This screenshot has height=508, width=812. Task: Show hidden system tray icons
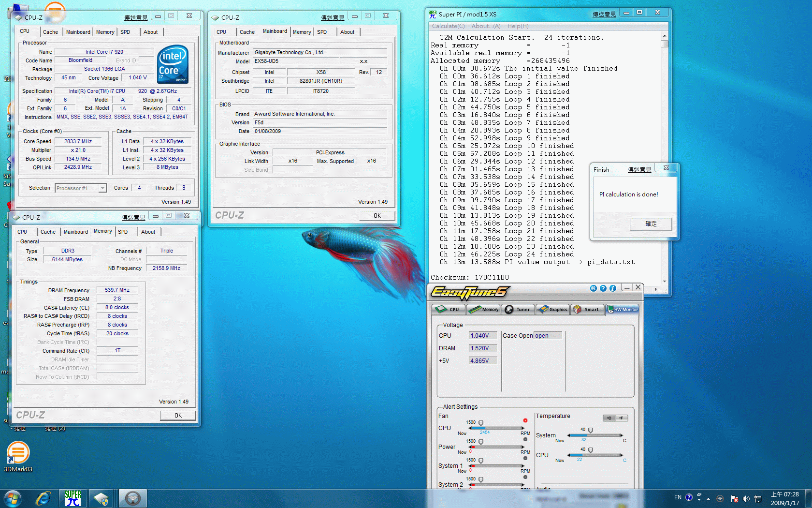click(709, 498)
